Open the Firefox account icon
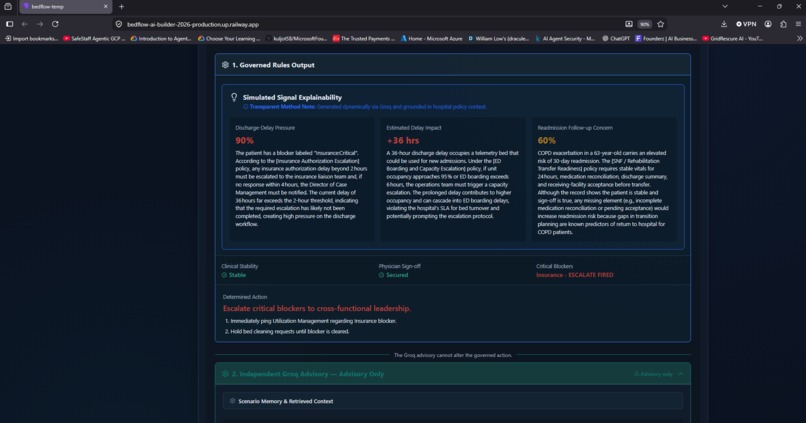806x423 pixels. 768,24
